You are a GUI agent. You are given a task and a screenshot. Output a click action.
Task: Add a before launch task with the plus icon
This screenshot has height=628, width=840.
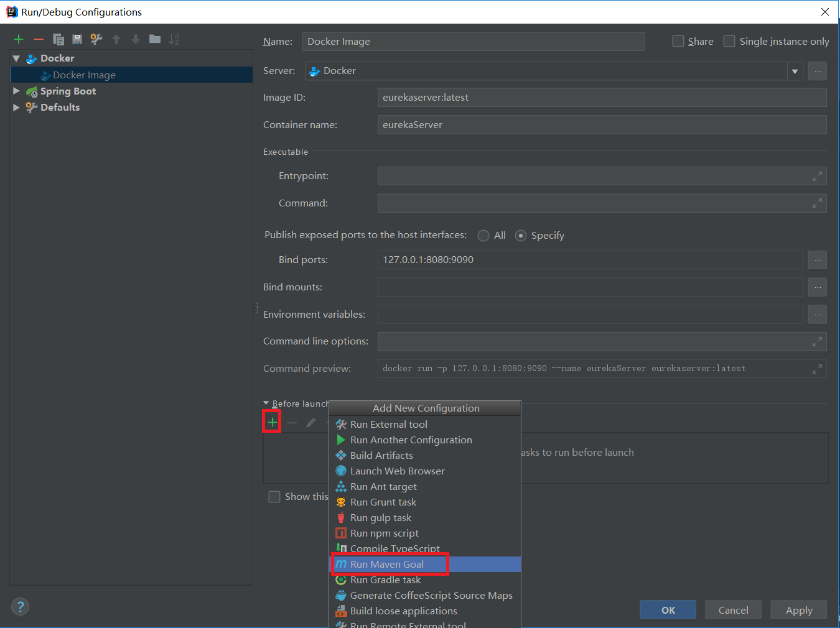coord(272,422)
